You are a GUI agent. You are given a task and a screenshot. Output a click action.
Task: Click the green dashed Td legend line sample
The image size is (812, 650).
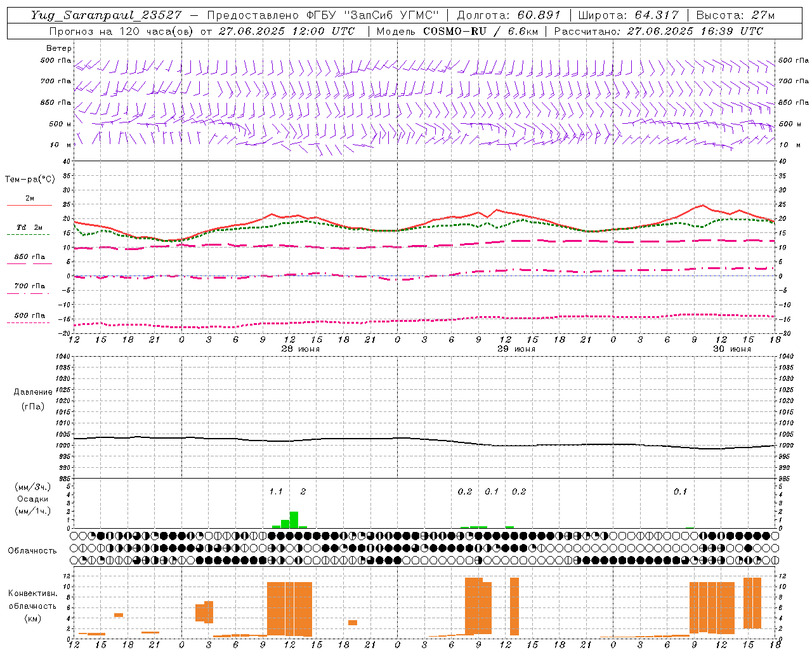coord(28,235)
